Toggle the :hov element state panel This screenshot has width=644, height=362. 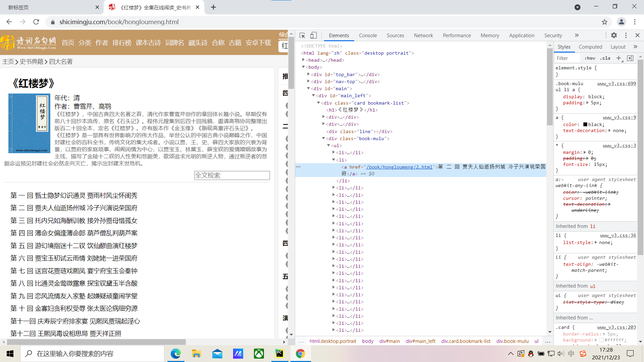[590, 58]
